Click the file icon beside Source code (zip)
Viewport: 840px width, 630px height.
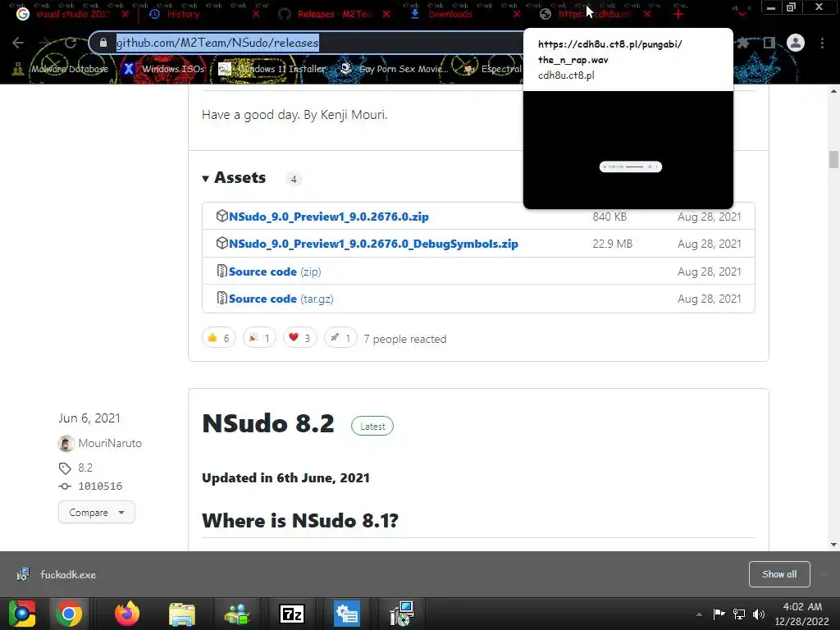[x=221, y=271]
